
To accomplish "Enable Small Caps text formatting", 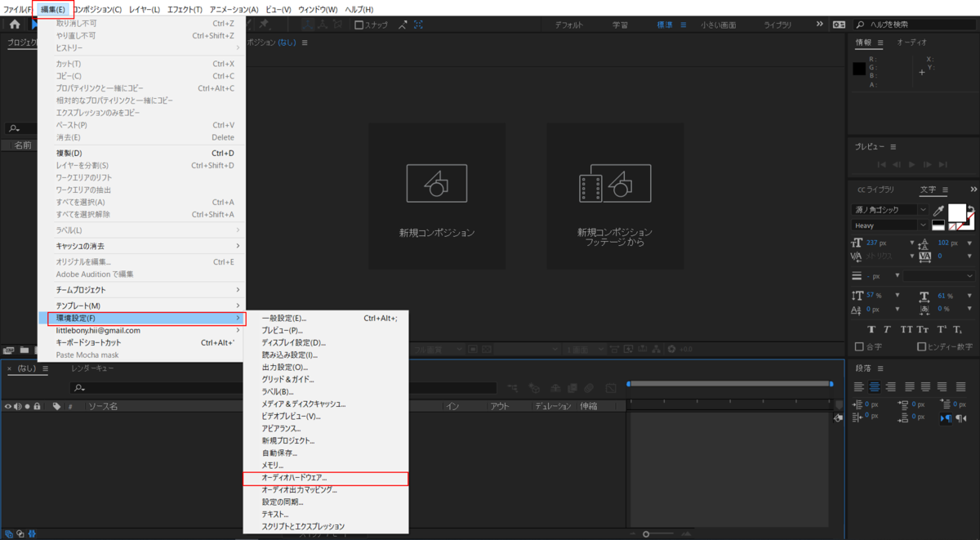I will 922,329.
